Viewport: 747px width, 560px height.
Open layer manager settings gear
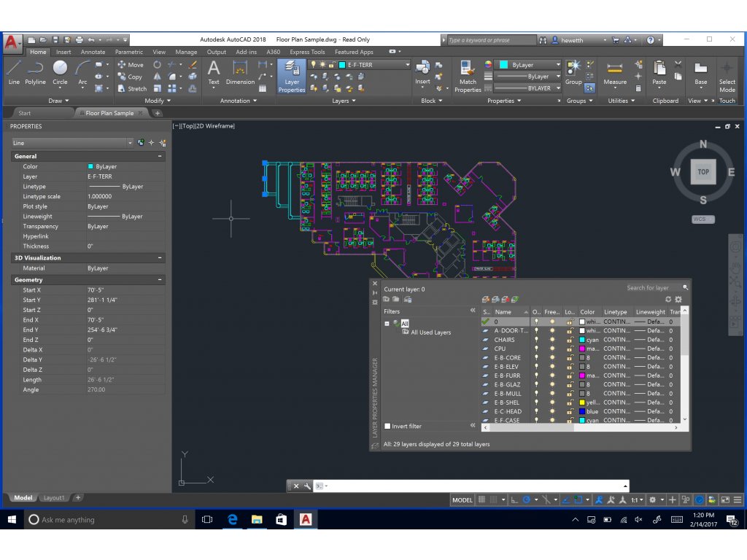pos(678,300)
